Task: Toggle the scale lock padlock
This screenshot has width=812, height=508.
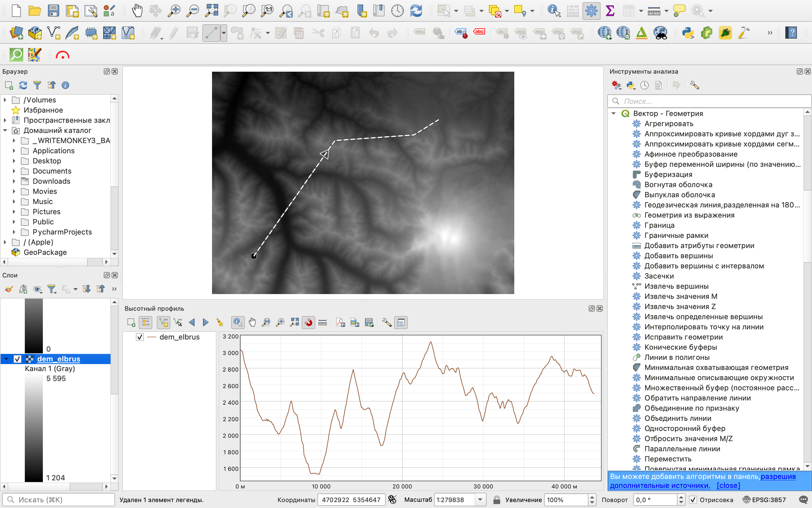Action: point(497,500)
